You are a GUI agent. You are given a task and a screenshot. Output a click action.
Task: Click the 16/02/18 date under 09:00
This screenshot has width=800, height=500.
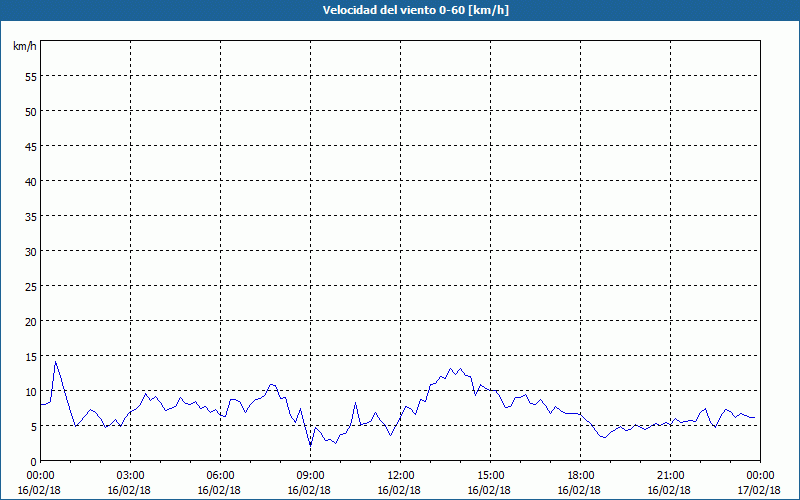click(309, 490)
